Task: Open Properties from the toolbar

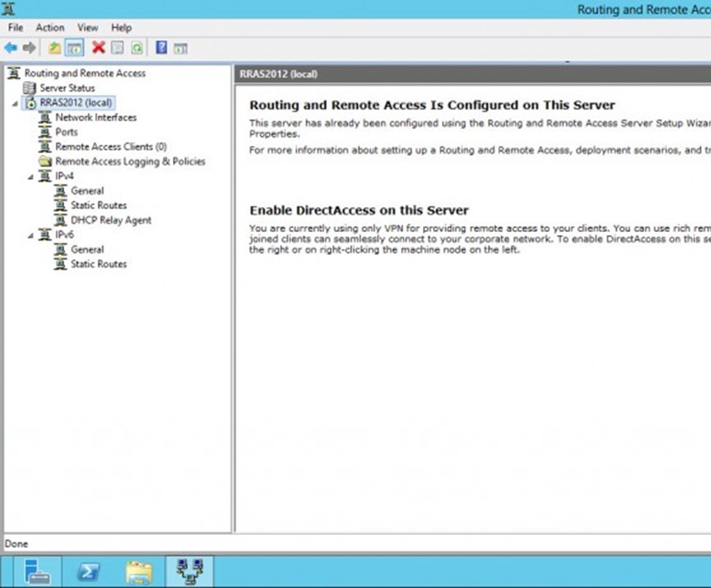Action: point(118,47)
